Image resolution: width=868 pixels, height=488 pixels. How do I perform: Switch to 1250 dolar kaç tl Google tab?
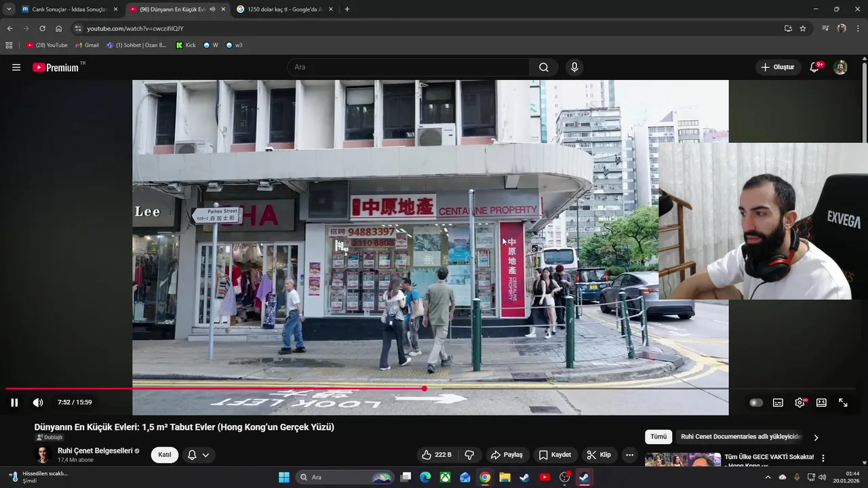pyautogui.click(x=284, y=9)
